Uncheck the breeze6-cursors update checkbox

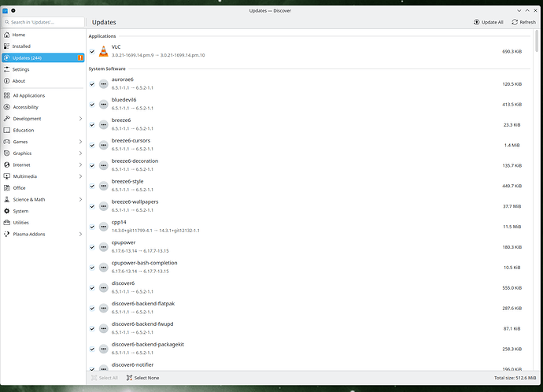(92, 146)
